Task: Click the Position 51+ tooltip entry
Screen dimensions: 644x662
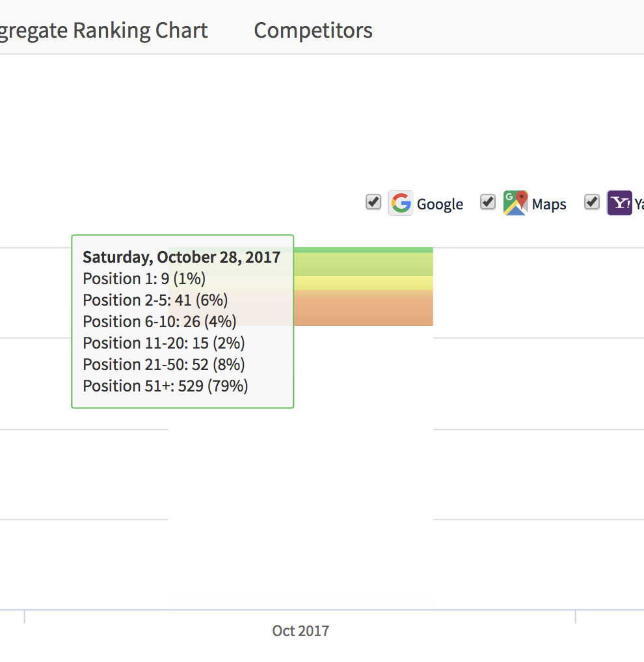Action: pos(165,386)
